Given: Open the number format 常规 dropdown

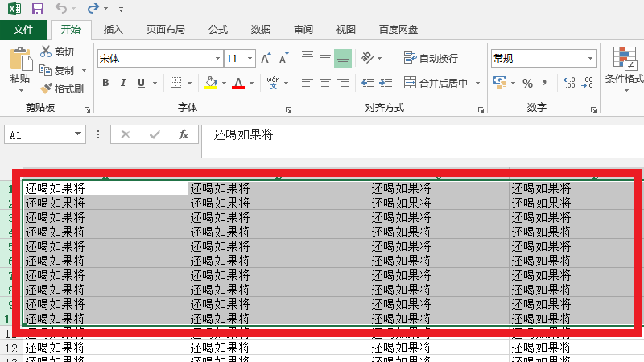Looking at the screenshot, I should (x=590, y=58).
